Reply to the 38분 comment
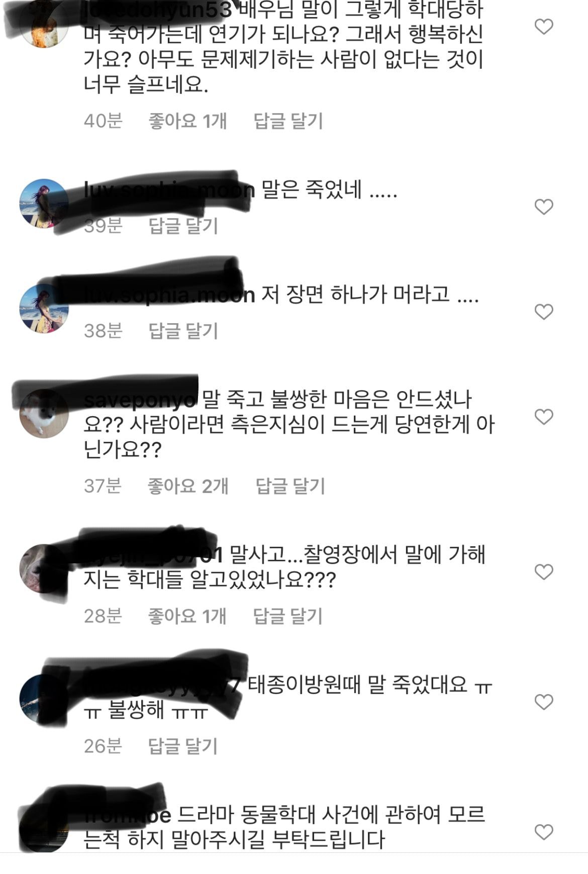Viewport: 588px width, 874px height. 183,330
